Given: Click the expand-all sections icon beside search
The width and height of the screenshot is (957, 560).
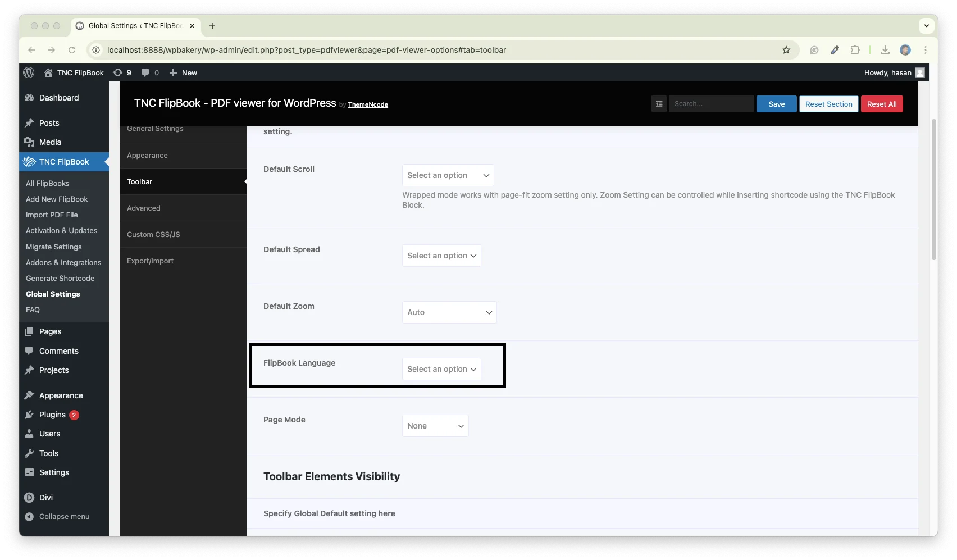Looking at the screenshot, I should click(659, 104).
